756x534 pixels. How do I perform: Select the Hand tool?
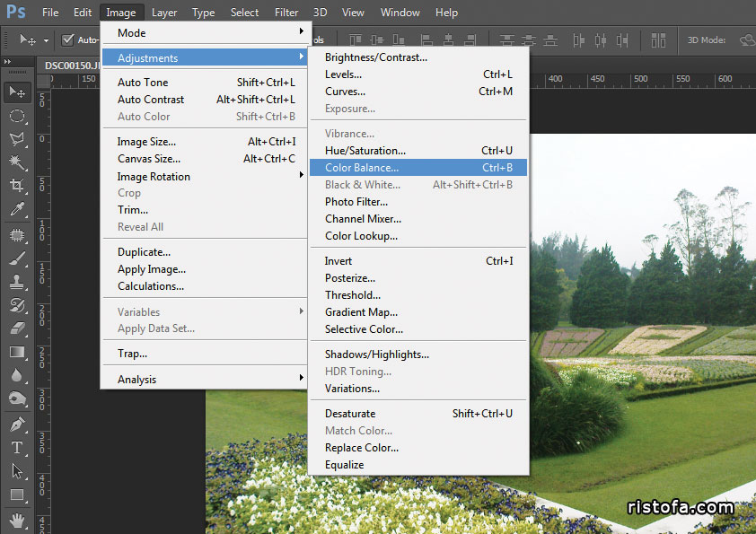(x=17, y=521)
